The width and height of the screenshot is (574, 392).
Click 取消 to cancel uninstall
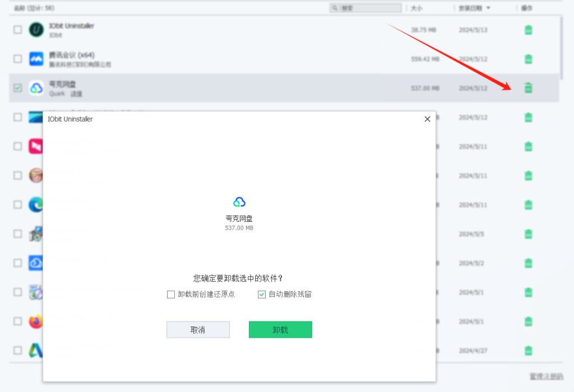(198, 330)
